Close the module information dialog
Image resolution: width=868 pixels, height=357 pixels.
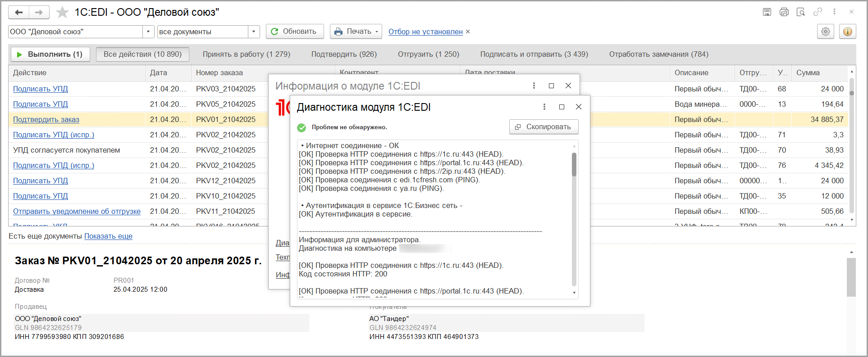coord(568,86)
